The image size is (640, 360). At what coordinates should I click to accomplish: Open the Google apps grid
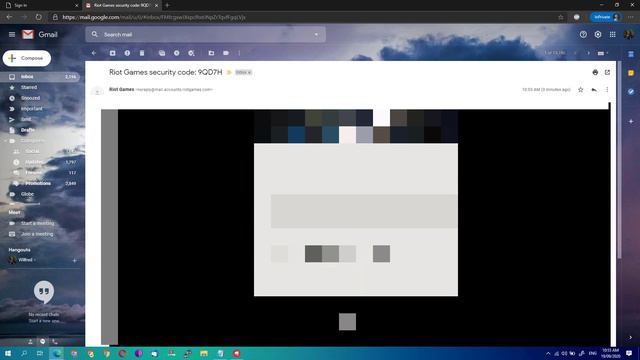pyautogui.click(x=613, y=35)
